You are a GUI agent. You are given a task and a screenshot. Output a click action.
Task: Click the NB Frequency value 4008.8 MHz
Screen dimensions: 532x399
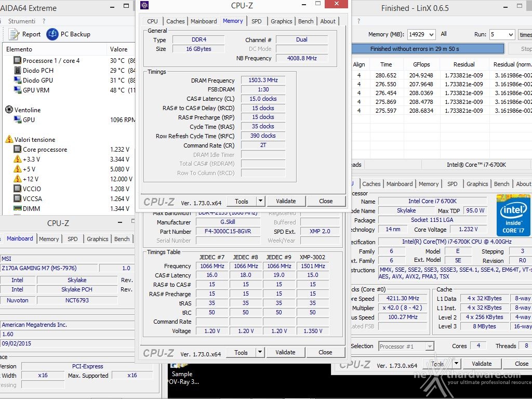point(302,58)
